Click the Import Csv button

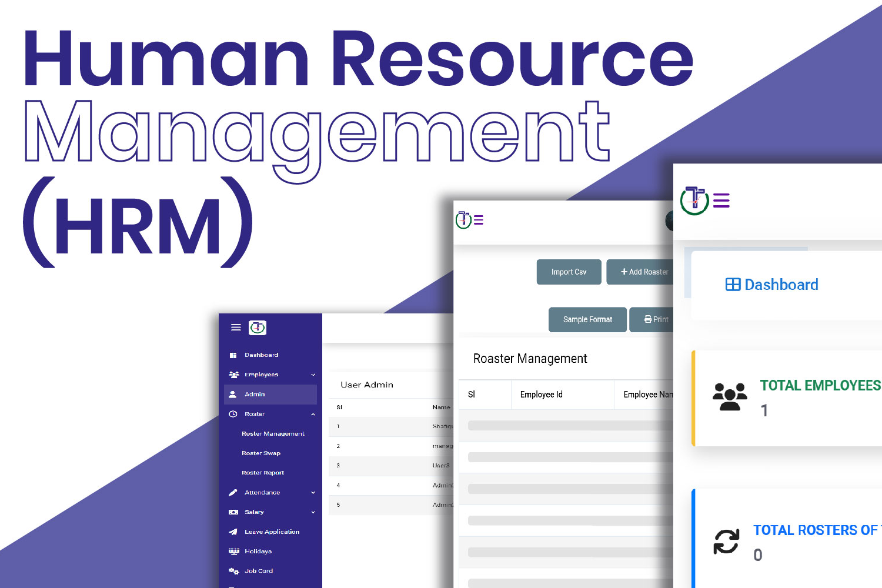pyautogui.click(x=569, y=272)
